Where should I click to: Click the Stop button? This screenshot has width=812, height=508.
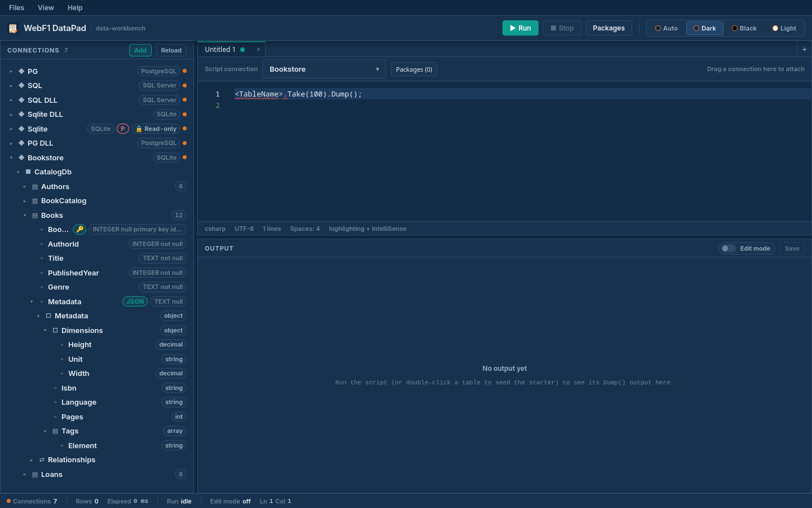click(x=562, y=28)
